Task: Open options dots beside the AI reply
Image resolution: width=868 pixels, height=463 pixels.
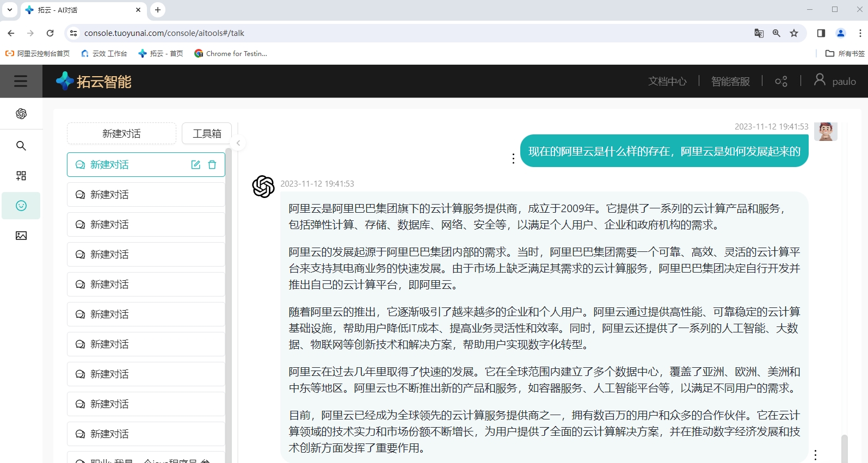Action: click(x=815, y=455)
